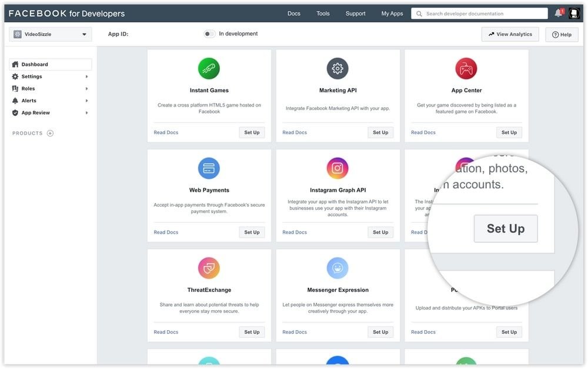Viewport: 588px width, 369px height.
Task: Set Up ThreatExchange
Action: coord(252,332)
